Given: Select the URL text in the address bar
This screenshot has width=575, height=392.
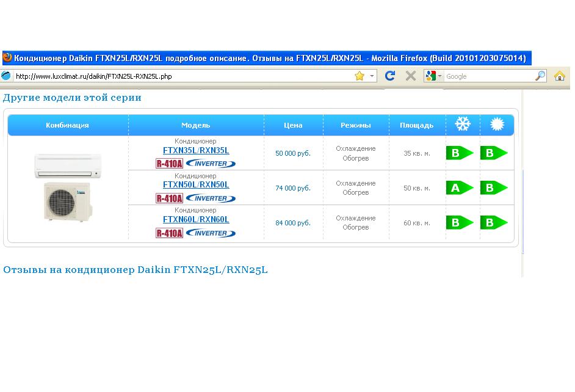Looking at the screenshot, I should (x=94, y=76).
